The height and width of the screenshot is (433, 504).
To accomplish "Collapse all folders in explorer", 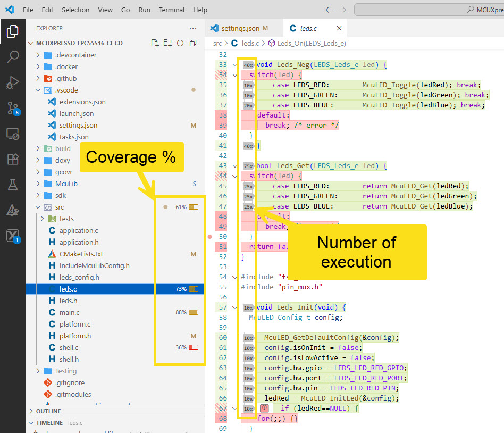I will coord(193,43).
